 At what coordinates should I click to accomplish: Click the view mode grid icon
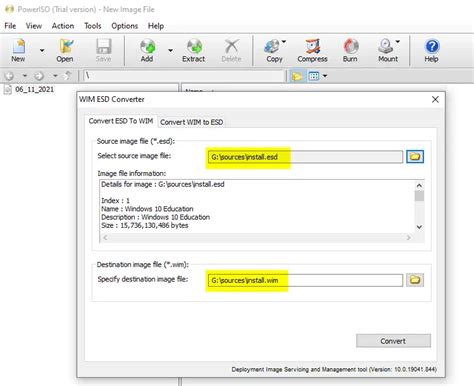tap(314, 76)
